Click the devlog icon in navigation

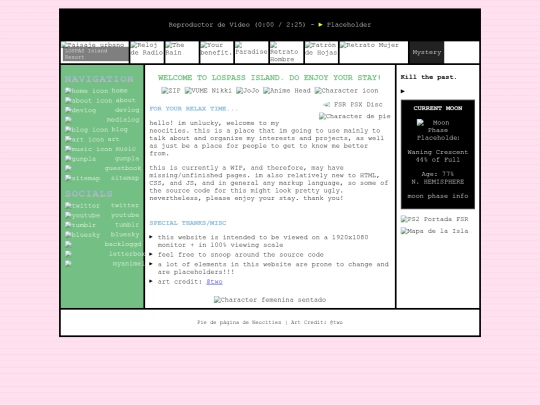click(x=81, y=110)
